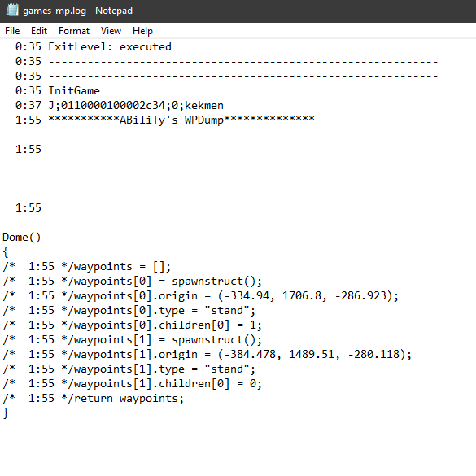Click the waypoints[0] spawnstruct line
This screenshot has width=476, height=476.
[132, 281]
